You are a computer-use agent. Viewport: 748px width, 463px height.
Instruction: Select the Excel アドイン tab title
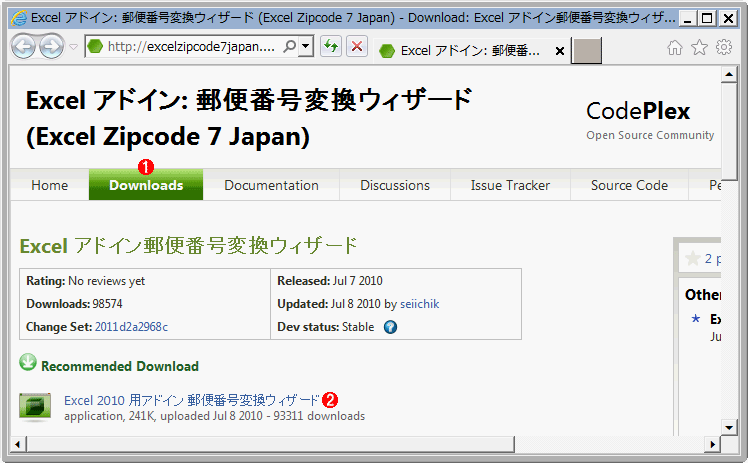pyautogui.click(x=470, y=51)
